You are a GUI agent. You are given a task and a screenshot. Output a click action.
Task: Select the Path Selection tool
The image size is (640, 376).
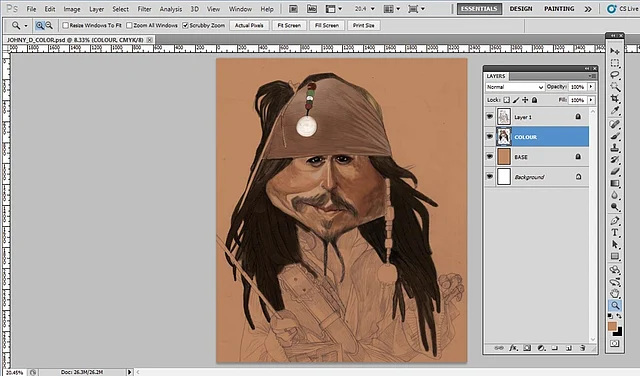click(x=615, y=245)
